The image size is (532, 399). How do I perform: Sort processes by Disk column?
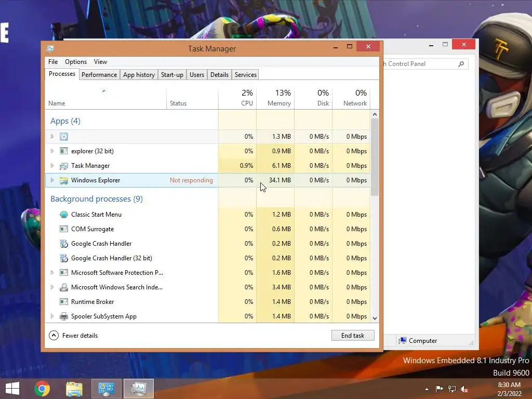point(313,98)
